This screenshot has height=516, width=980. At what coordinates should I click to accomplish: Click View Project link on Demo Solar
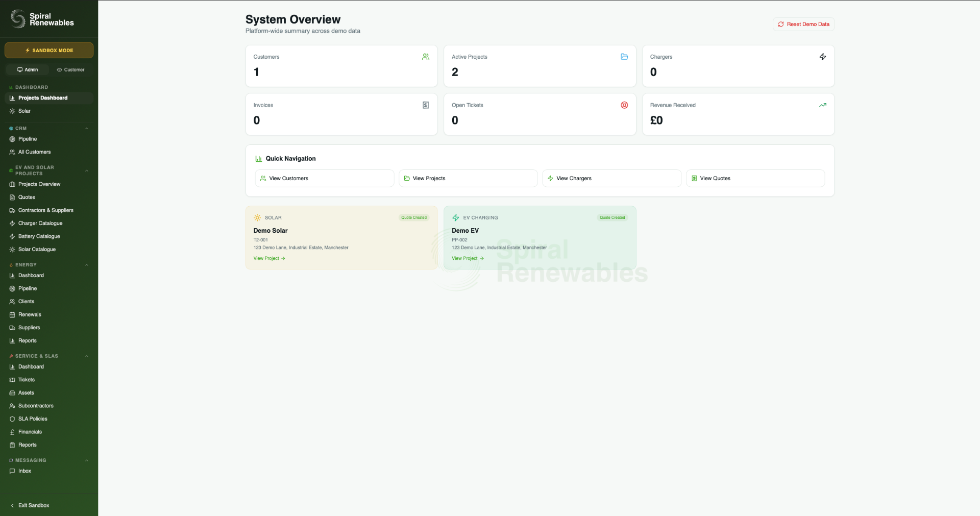[269, 258]
